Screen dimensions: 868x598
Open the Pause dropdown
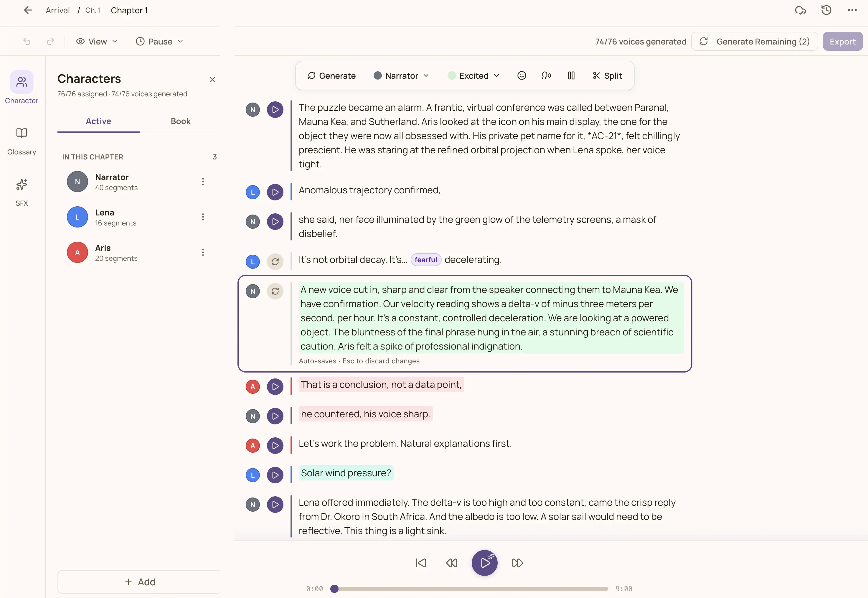(159, 41)
